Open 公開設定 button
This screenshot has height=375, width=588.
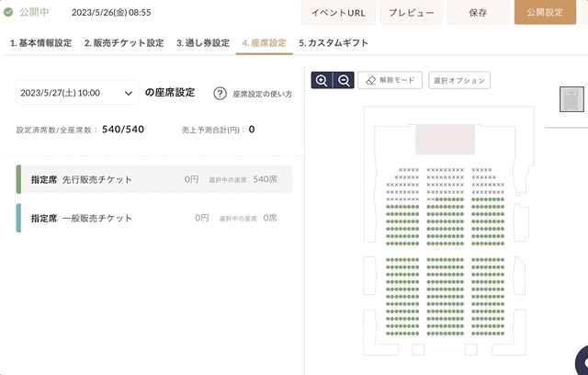tap(545, 12)
